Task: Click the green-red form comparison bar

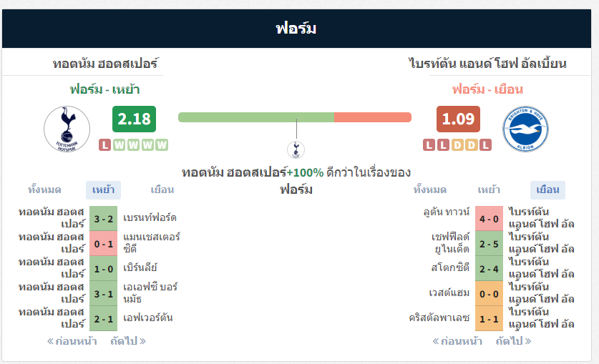Action: pos(295,117)
